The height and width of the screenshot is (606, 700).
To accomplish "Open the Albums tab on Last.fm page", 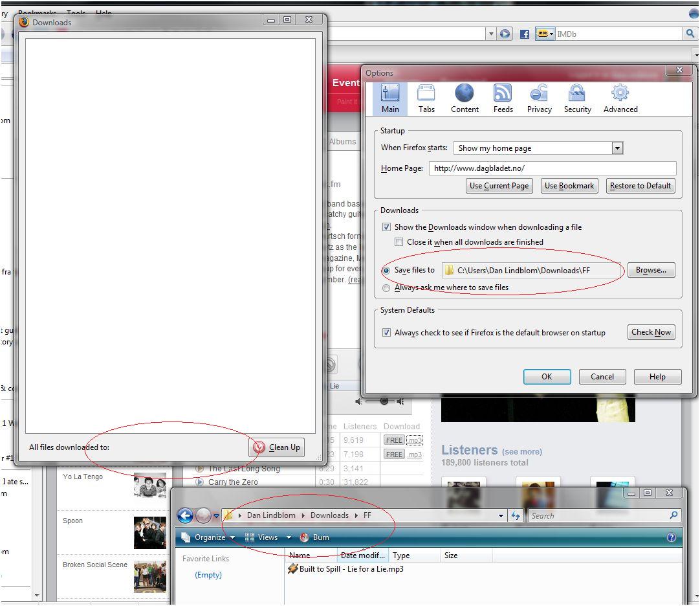I will point(343,141).
